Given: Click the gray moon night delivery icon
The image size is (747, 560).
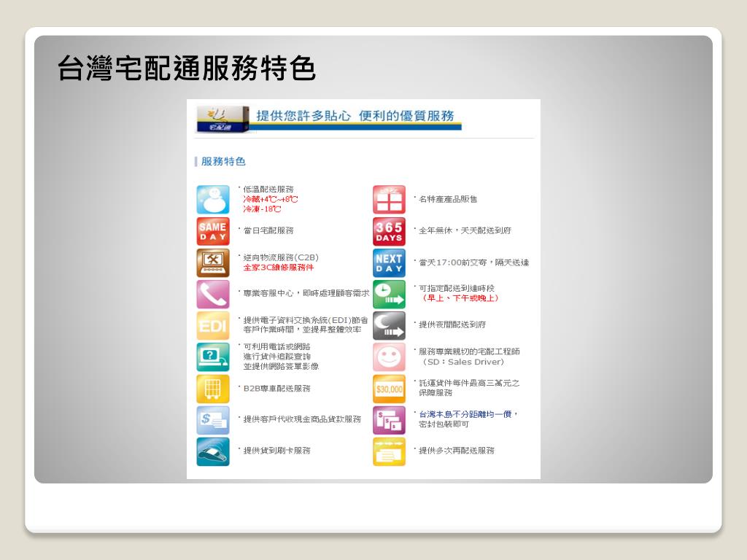Looking at the screenshot, I should pyautogui.click(x=390, y=325).
